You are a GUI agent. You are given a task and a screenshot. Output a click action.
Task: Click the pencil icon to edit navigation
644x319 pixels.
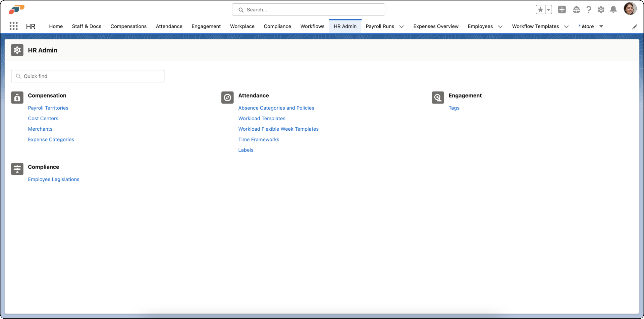[x=635, y=27]
